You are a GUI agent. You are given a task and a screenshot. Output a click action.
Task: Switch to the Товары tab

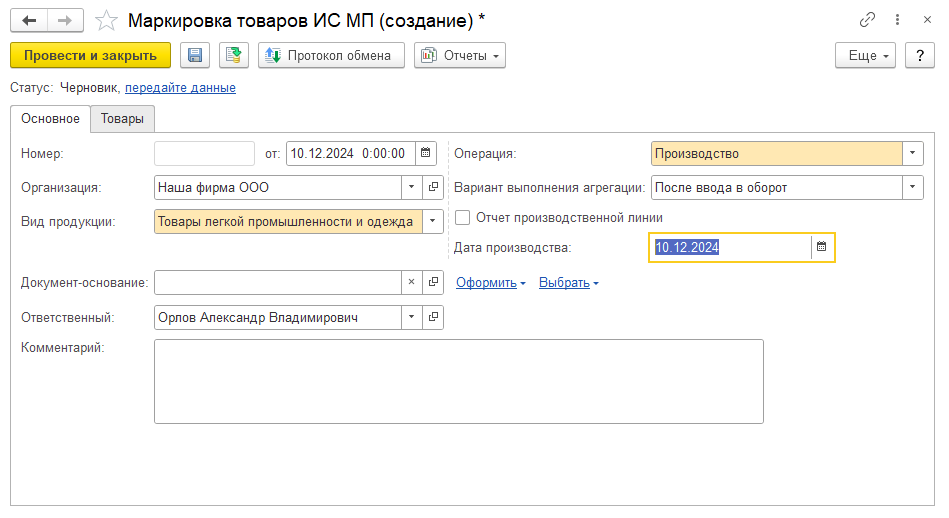[x=122, y=119]
